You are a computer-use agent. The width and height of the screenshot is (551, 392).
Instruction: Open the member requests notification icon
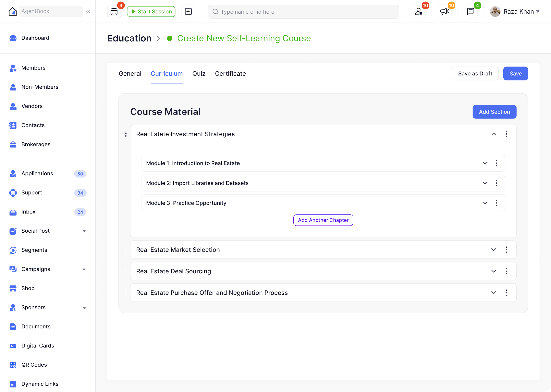click(x=418, y=12)
